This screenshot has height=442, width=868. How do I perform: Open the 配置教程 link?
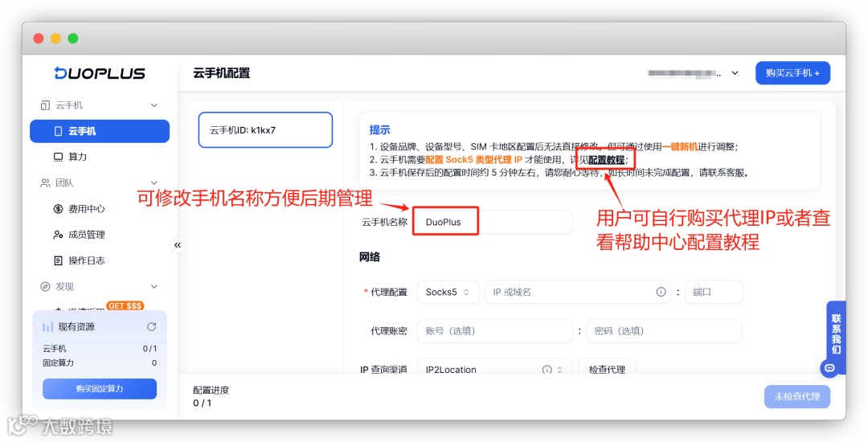[x=606, y=160]
